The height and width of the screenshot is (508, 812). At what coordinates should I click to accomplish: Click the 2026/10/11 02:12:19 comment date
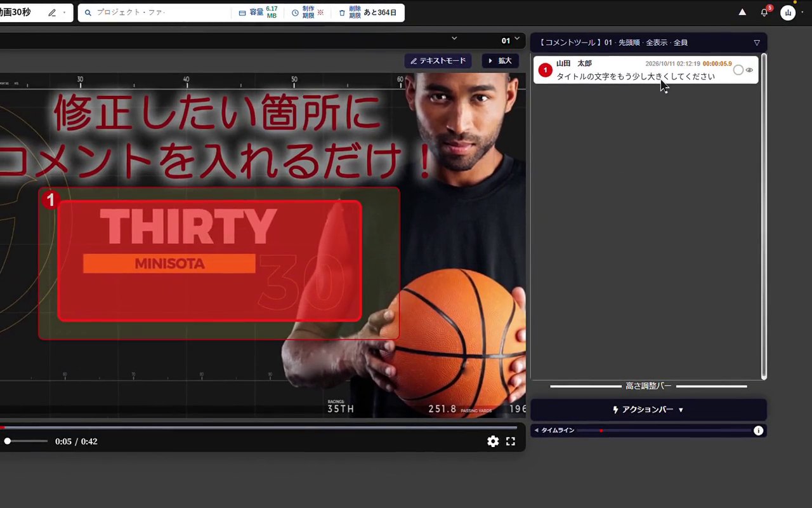(x=672, y=64)
